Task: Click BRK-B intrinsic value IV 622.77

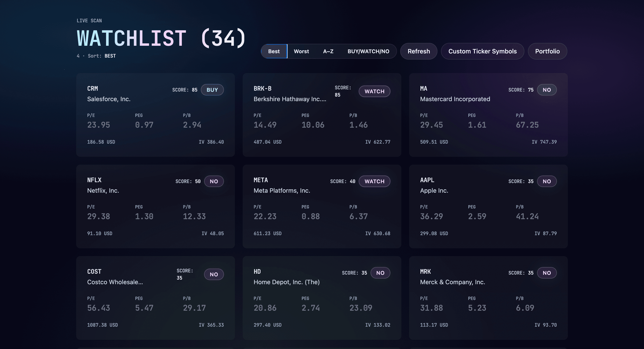Action: click(378, 142)
